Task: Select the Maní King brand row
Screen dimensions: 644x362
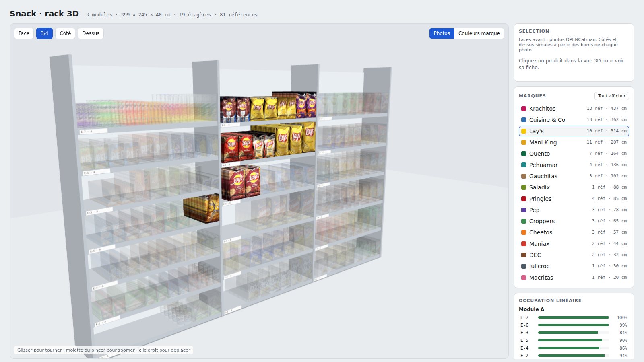Action: tap(574, 142)
